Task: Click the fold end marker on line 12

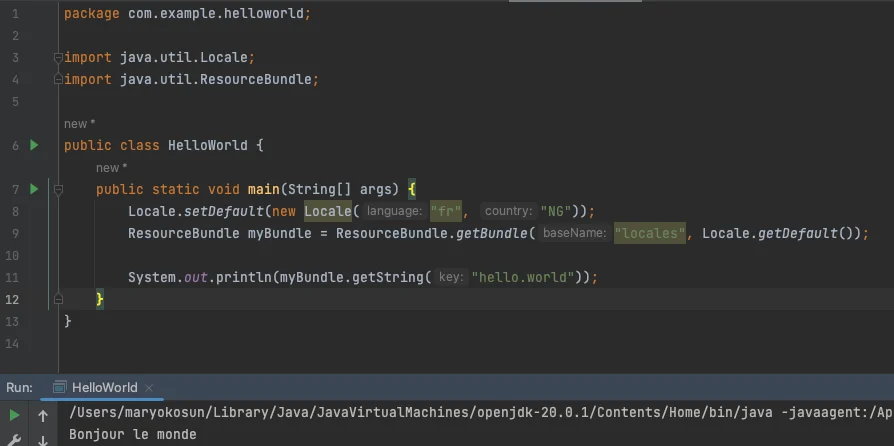Action: 59,299
